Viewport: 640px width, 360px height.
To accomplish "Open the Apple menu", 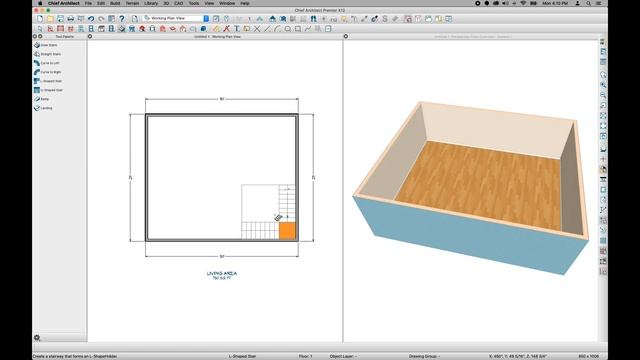I will (x=40, y=3).
